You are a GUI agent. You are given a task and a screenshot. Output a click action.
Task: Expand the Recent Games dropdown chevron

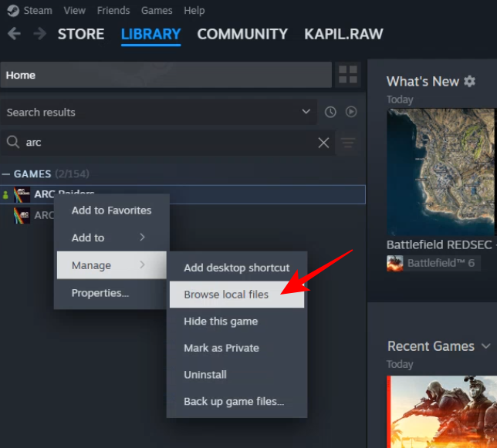485,345
